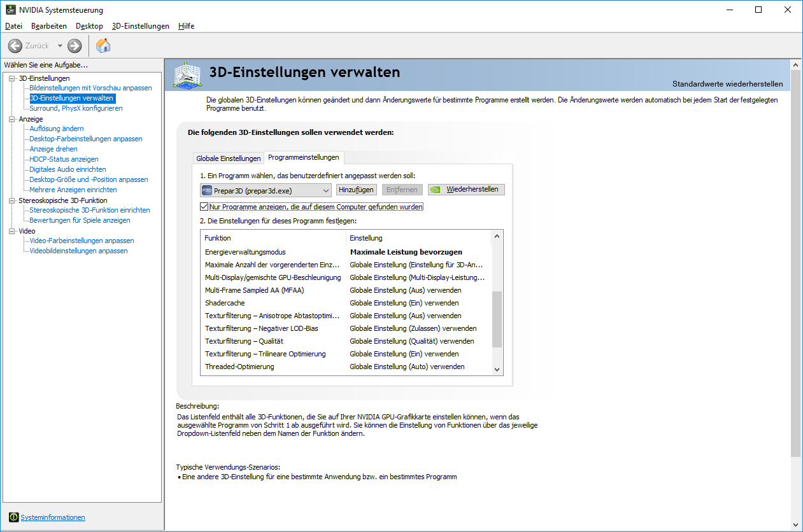
Task: Click the back arrow icon next to Zurück
Action: point(15,46)
